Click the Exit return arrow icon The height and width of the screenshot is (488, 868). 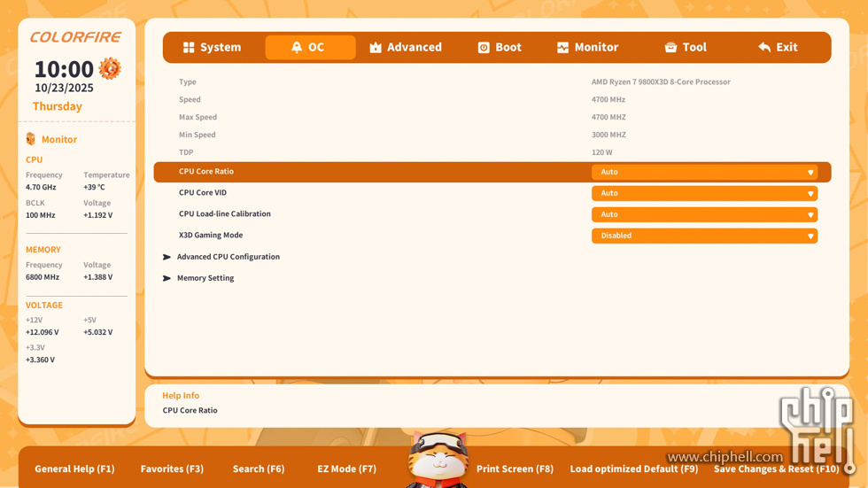click(764, 48)
